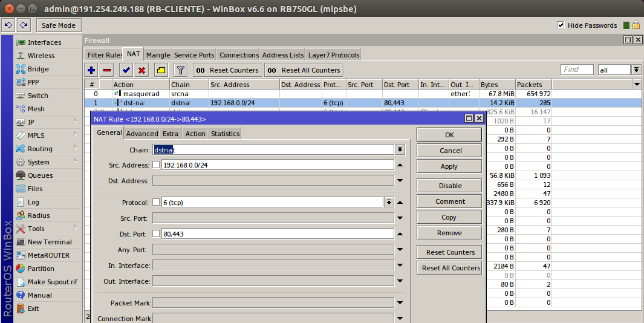644x323 pixels.
Task: Expand IP submenu in sidebar
Action: tap(76, 122)
